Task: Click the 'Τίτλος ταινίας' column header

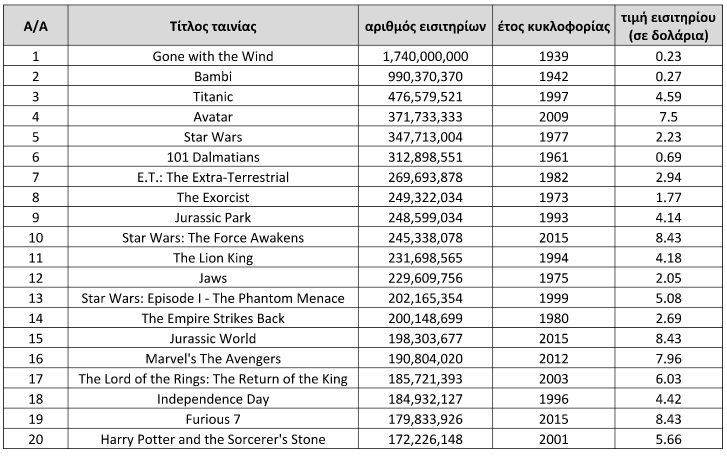Action: tap(212, 25)
